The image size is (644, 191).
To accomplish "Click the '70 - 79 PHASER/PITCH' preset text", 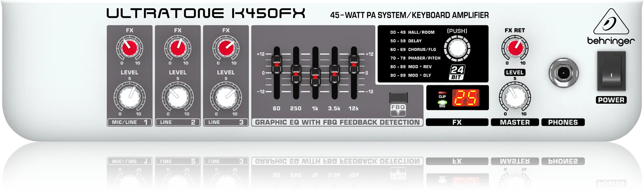I will [415, 58].
